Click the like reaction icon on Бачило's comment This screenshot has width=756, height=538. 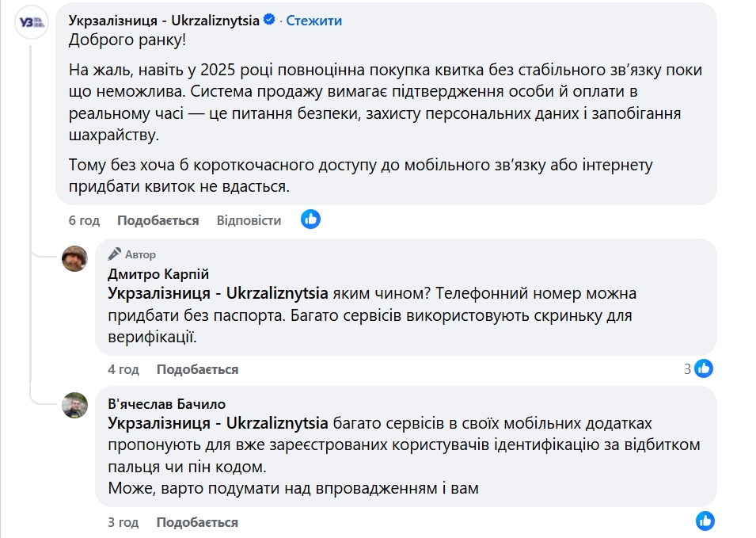point(705,521)
